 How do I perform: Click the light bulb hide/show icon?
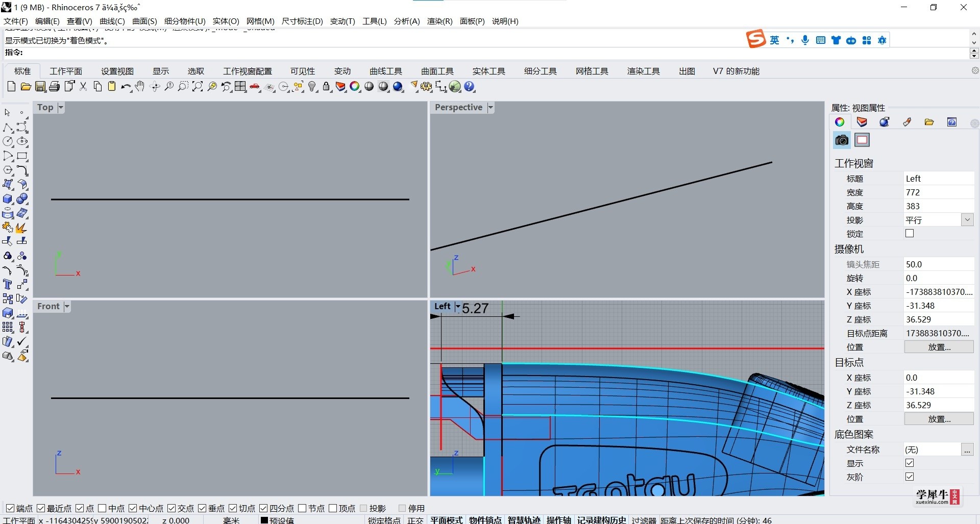click(312, 87)
